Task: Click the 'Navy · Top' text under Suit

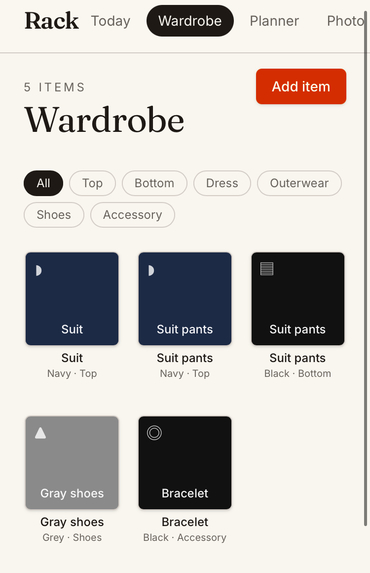Action: pyautogui.click(x=72, y=373)
